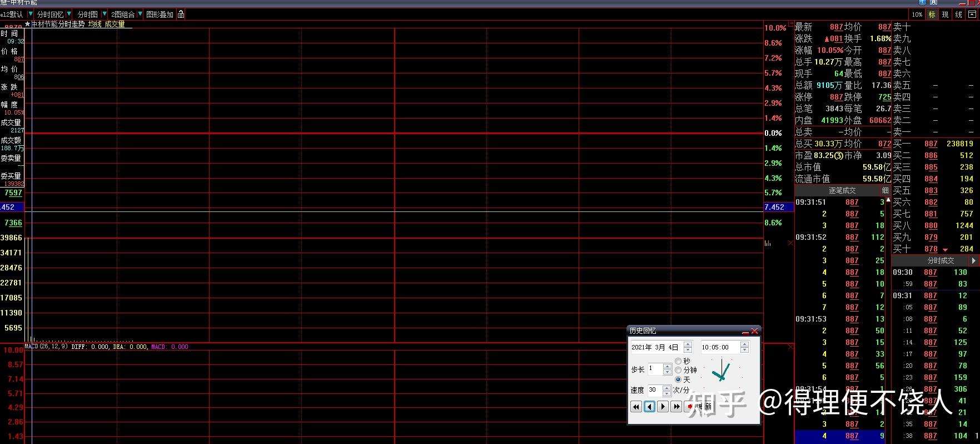
Task: Click the 换手 value 1.68%
Action: [880, 39]
